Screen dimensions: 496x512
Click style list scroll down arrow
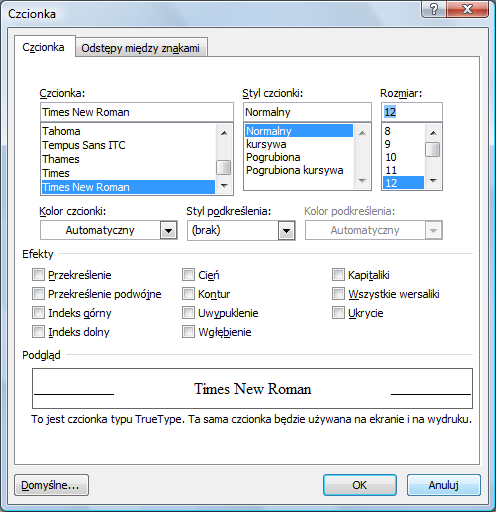(x=362, y=181)
